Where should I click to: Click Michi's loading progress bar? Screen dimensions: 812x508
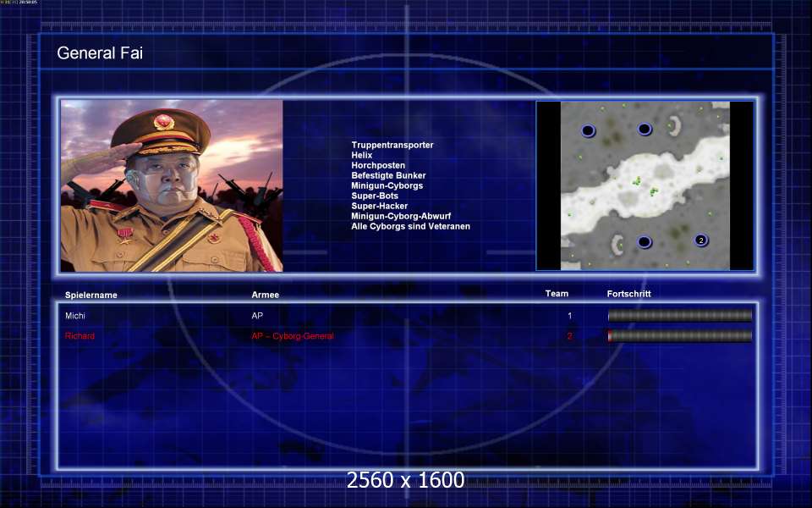tap(680, 315)
